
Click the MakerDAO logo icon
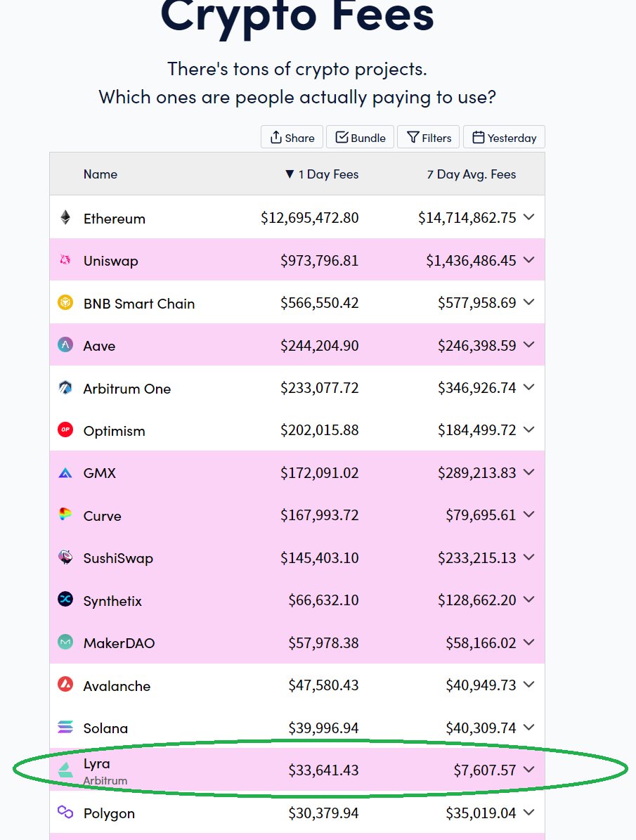click(x=65, y=642)
